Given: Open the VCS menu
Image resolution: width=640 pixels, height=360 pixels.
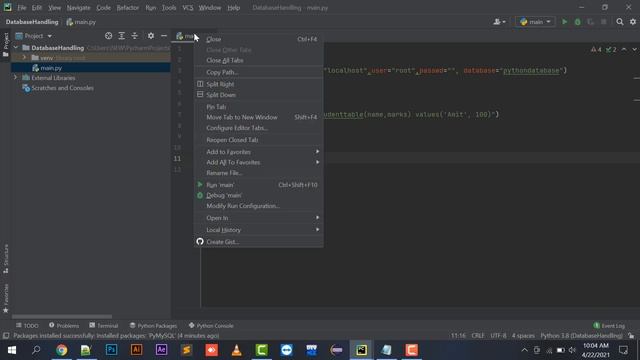Looking at the screenshot, I should pyautogui.click(x=187, y=8).
